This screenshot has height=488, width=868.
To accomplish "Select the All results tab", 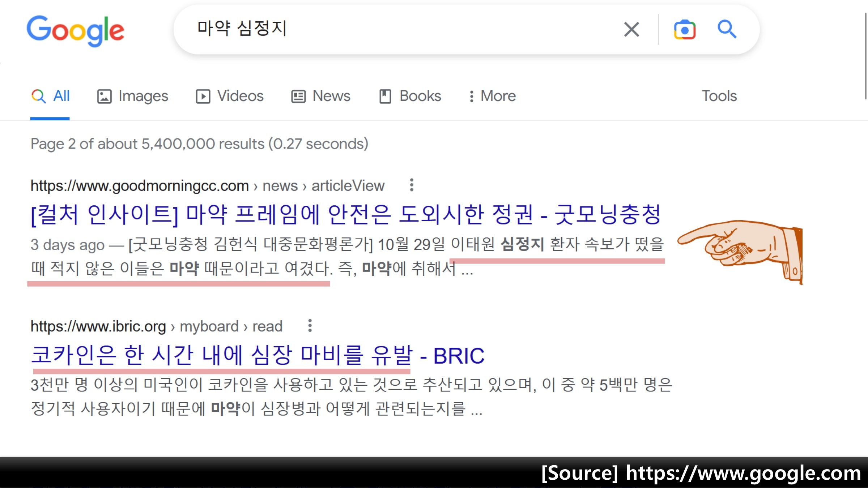I will [x=51, y=96].
